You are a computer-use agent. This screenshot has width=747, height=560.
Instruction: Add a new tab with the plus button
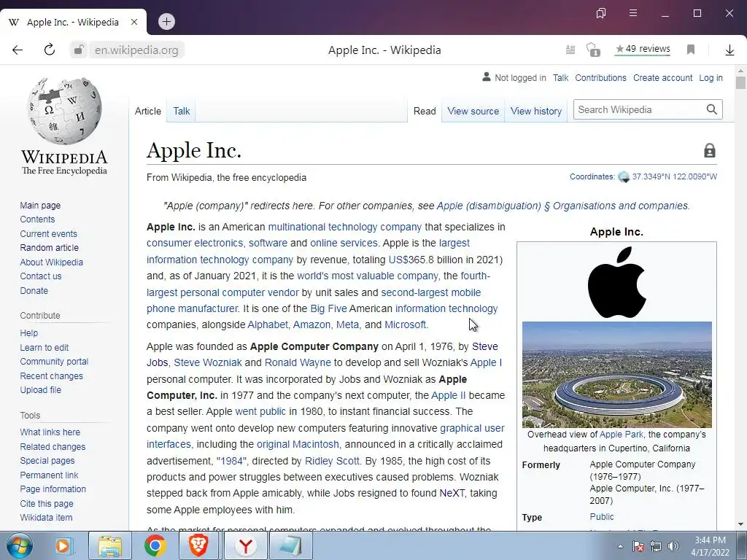(x=166, y=21)
